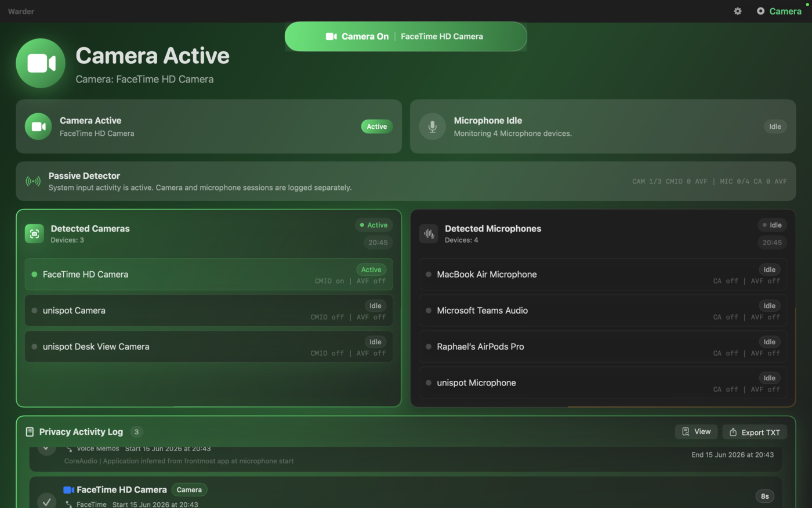
Task: Click Idle badge on unispot Desk View Camera
Action: (x=375, y=342)
